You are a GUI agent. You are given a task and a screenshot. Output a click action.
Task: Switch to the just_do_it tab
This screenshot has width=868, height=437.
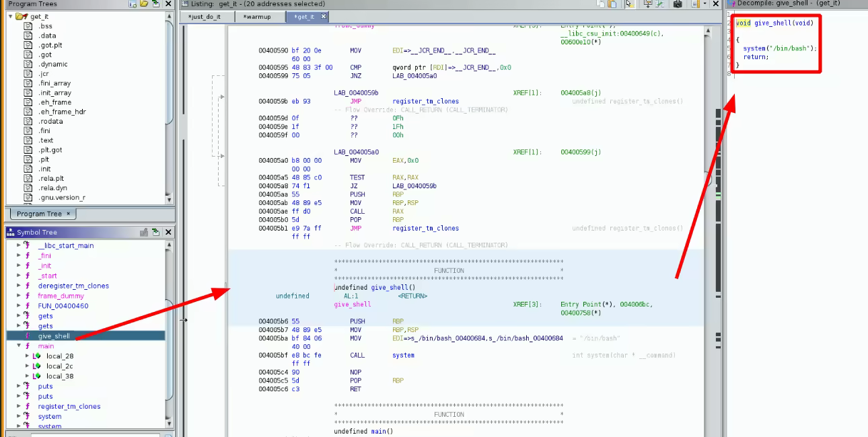(204, 17)
